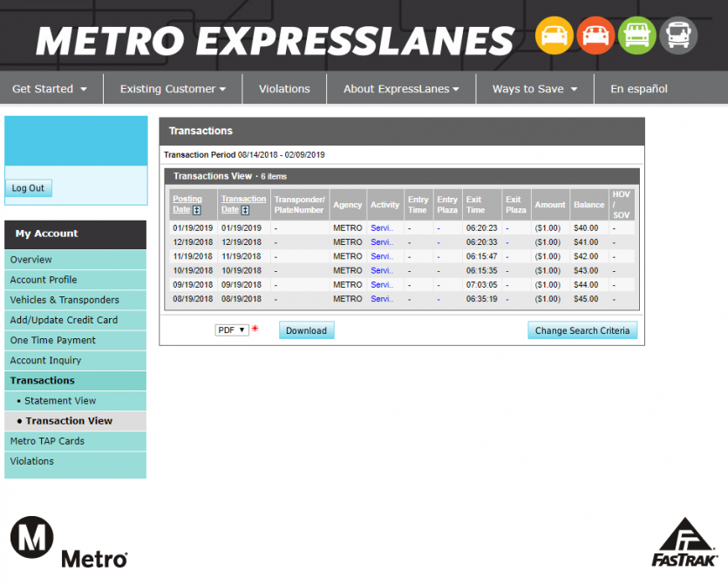Click the green van icon in header

tap(637, 36)
